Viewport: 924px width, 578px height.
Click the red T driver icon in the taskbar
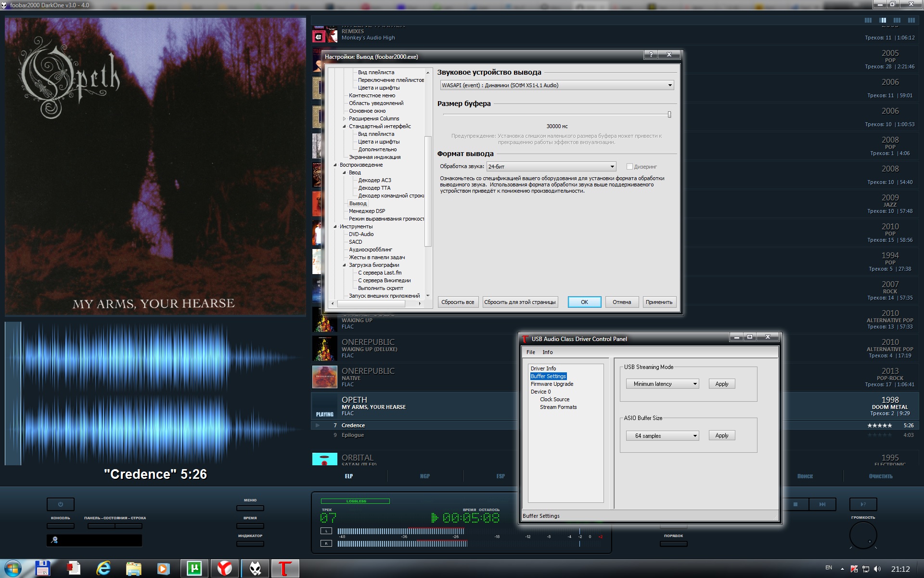(285, 568)
